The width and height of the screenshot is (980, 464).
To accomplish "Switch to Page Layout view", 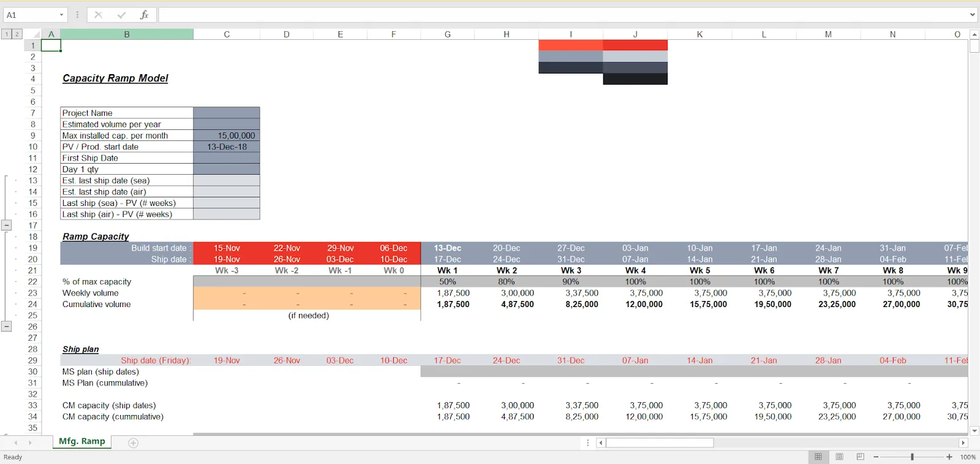I will point(840,457).
